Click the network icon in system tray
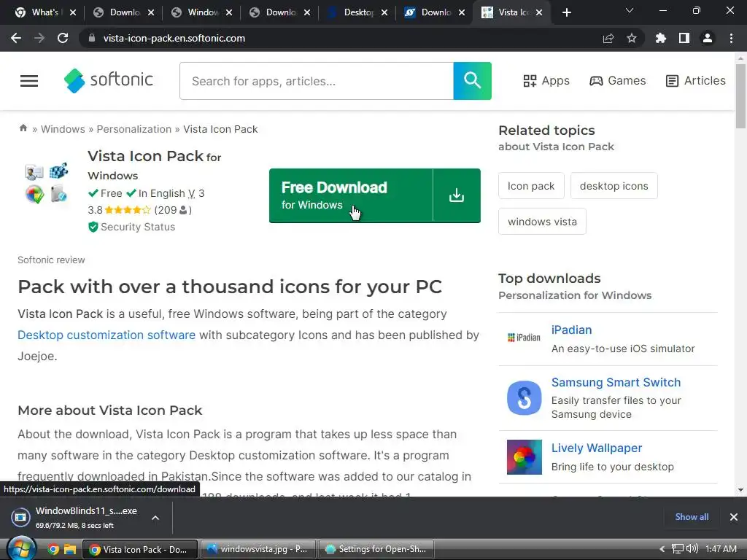 pos(678,549)
